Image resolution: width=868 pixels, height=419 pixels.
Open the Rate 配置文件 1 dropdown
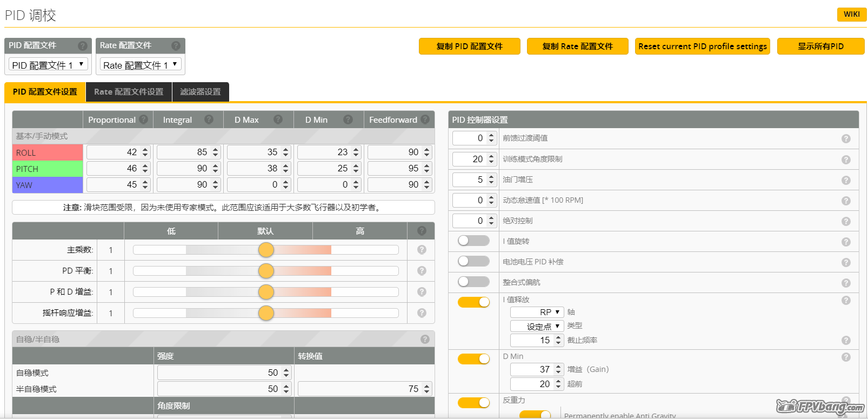coord(140,65)
